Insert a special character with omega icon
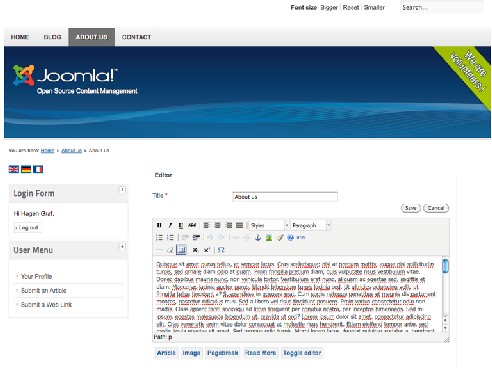The width and height of the screenshot is (492, 375). coord(221,250)
